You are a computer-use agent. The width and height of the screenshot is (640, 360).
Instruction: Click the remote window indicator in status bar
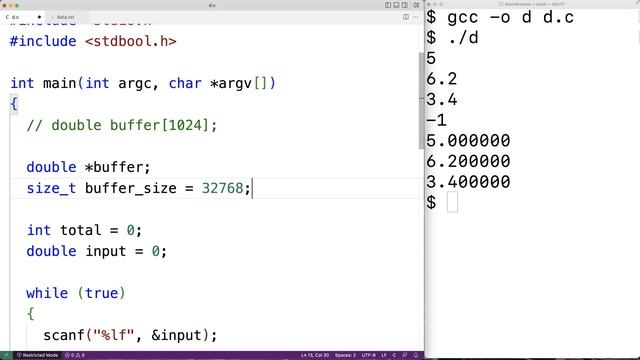click(x=6, y=355)
